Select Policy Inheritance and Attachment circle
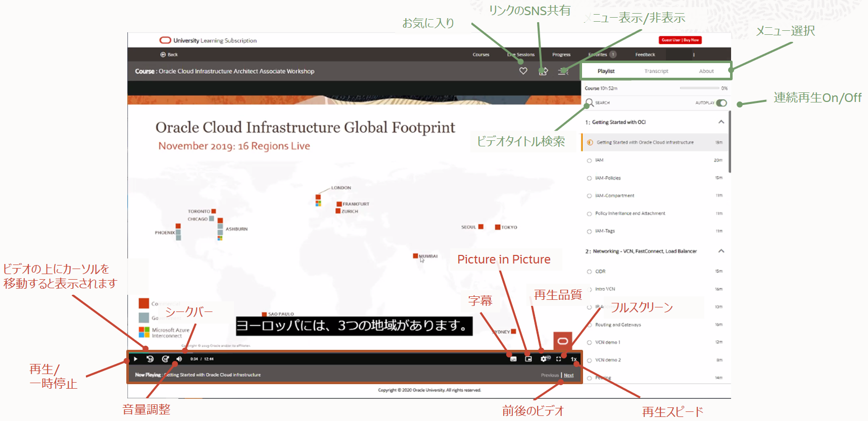This screenshot has height=421, width=868. click(589, 214)
